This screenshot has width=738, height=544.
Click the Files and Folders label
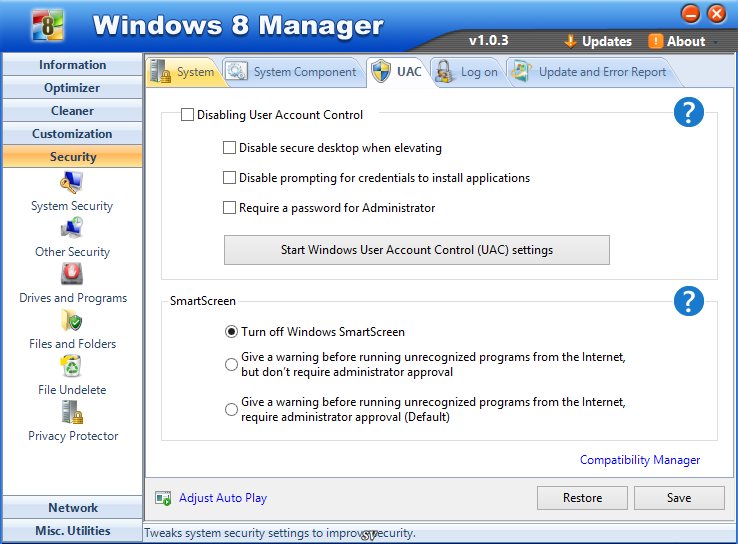point(72,344)
